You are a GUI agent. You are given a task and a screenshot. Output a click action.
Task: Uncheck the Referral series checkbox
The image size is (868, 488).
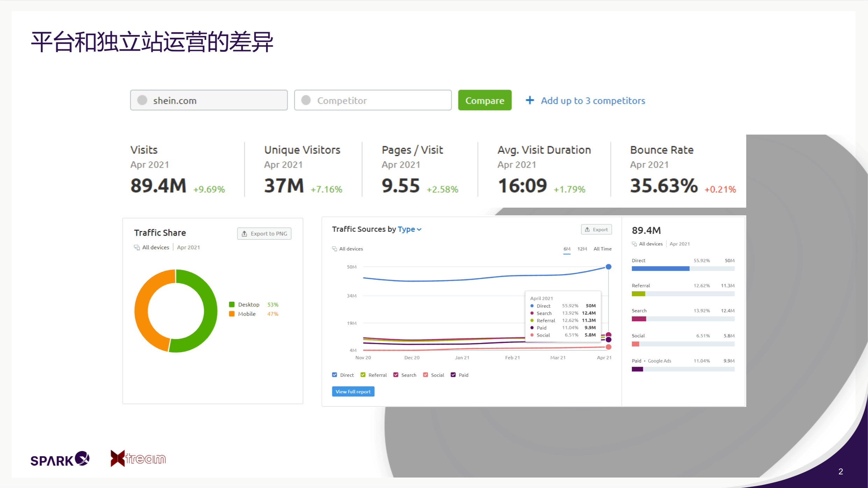coord(363,375)
